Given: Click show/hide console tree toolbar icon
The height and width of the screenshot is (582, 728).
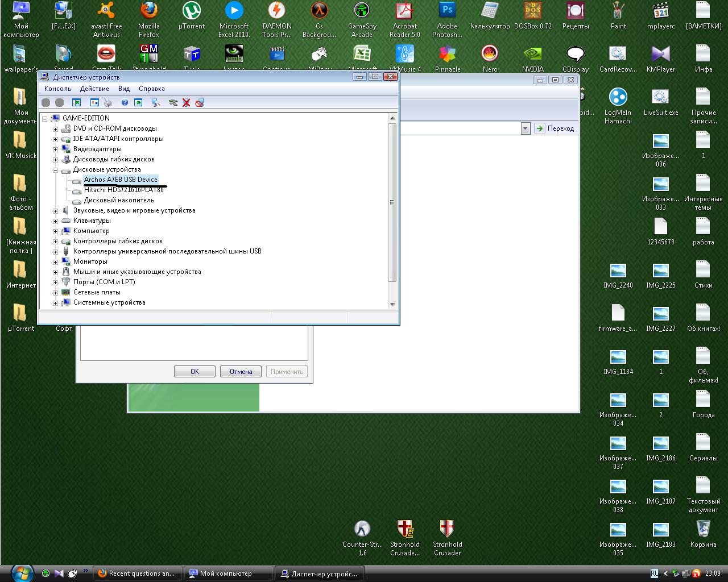Looking at the screenshot, I should pyautogui.click(x=77, y=103).
